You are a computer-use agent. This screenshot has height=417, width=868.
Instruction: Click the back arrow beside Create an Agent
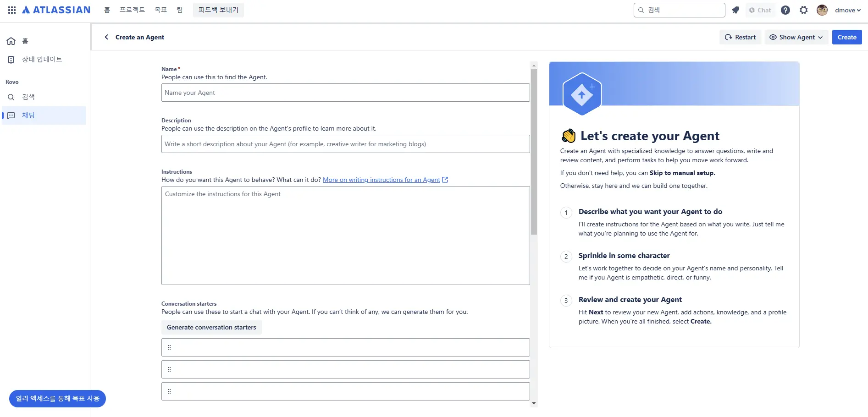[106, 37]
